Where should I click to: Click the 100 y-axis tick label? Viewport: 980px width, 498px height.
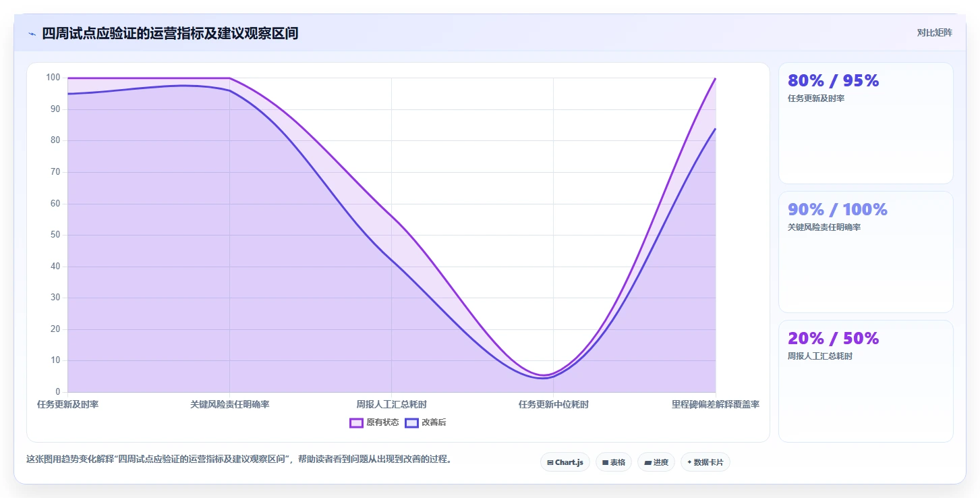[x=53, y=78]
